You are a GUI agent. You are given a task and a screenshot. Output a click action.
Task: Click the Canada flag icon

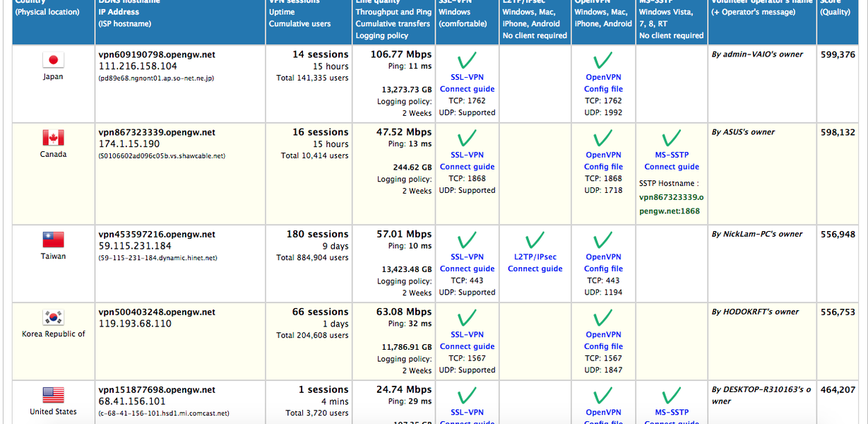click(x=53, y=138)
